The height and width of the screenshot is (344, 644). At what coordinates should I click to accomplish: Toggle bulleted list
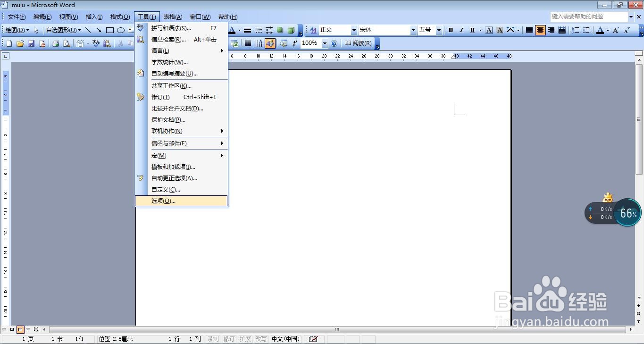(x=586, y=30)
